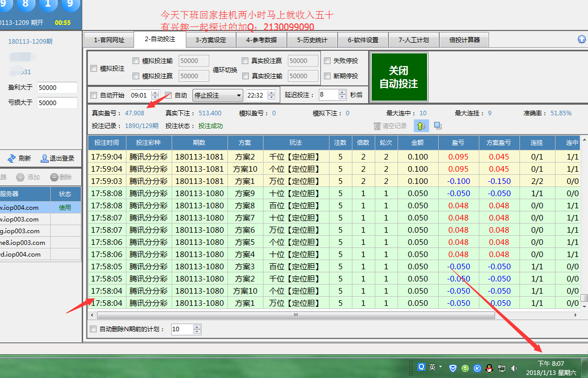Click the 清空记录 button
Screen dimensions: 588x378
pos(390,126)
